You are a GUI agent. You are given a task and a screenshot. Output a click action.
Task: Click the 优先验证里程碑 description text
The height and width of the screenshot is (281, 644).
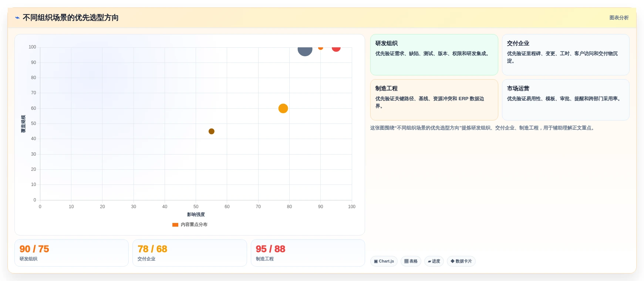click(x=562, y=57)
